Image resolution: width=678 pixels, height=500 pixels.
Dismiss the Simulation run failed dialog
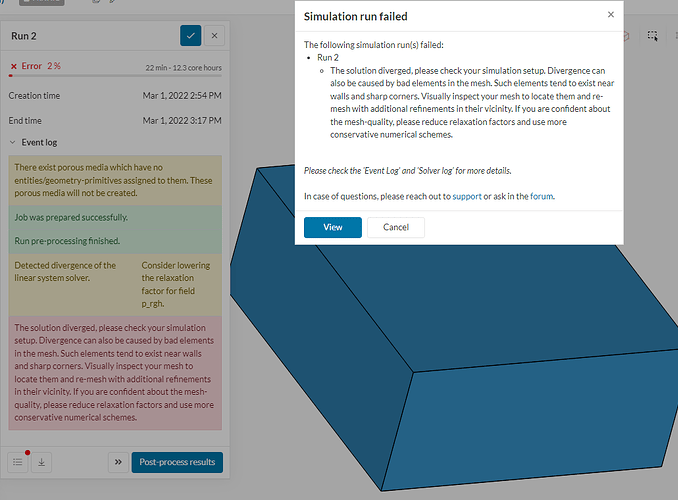point(611,16)
